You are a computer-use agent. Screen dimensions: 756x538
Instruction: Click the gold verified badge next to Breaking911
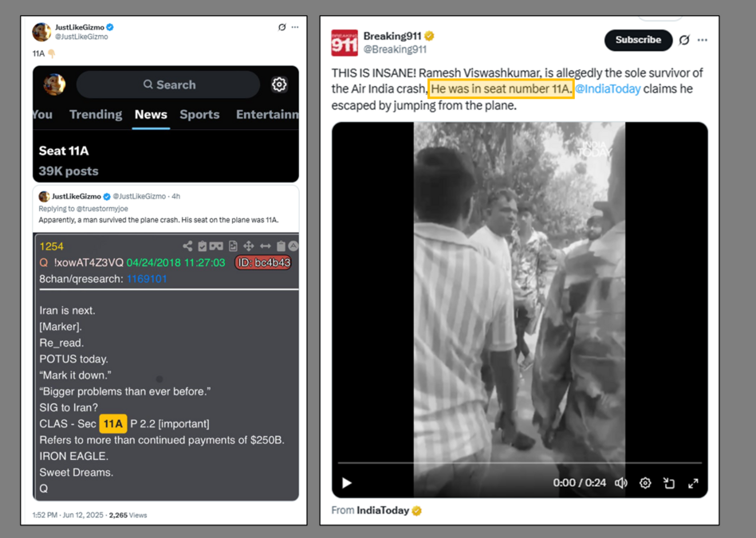[429, 36]
